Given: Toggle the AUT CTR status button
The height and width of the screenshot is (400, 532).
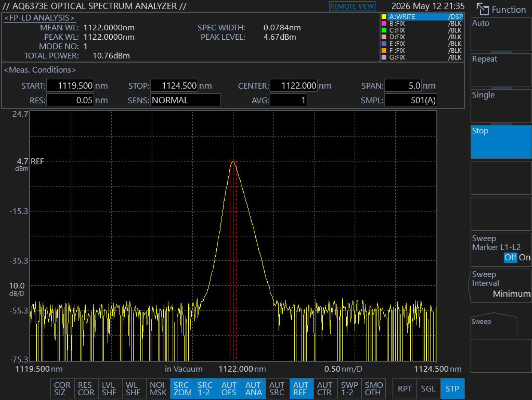Looking at the screenshot, I should [x=326, y=389].
